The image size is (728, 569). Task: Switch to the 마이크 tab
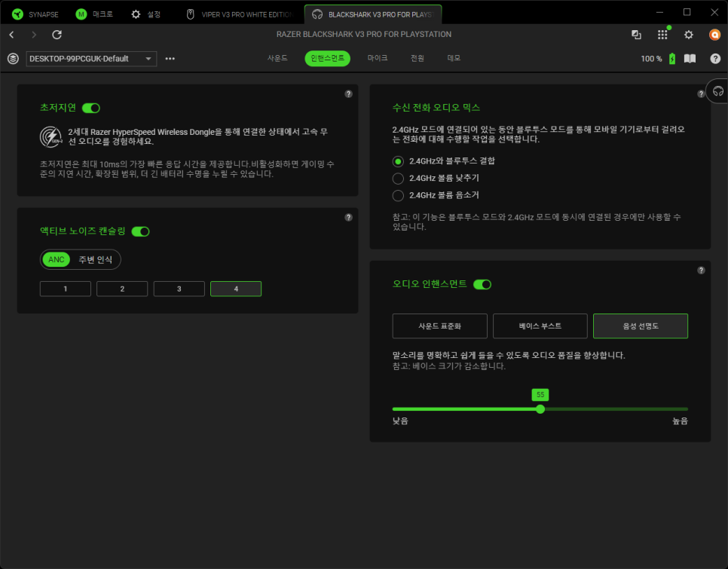point(378,58)
